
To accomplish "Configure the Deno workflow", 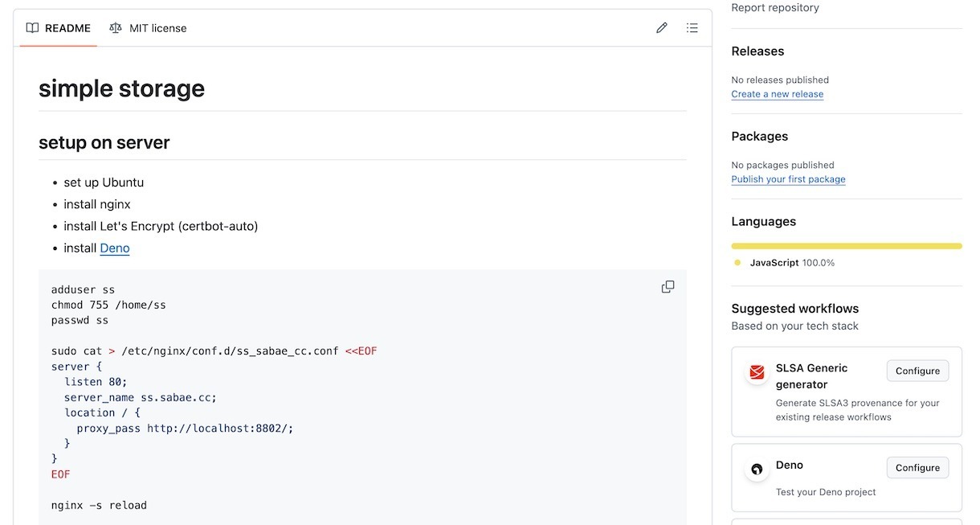I will click(917, 468).
